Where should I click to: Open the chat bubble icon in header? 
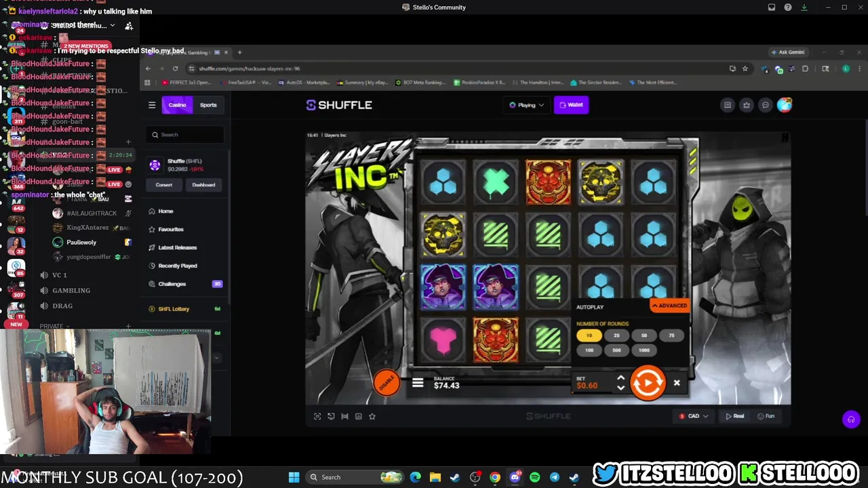pyautogui.click(x=766, y=105)
